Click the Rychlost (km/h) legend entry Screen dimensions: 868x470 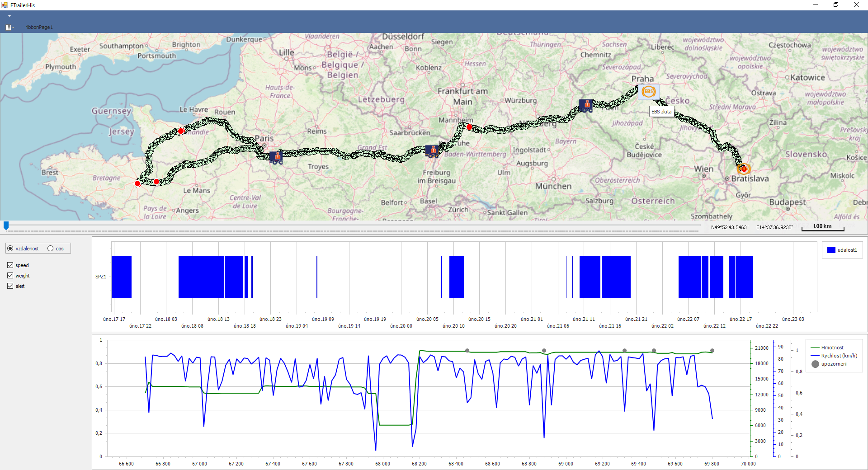pyautogui.click(x=834, y=356)
